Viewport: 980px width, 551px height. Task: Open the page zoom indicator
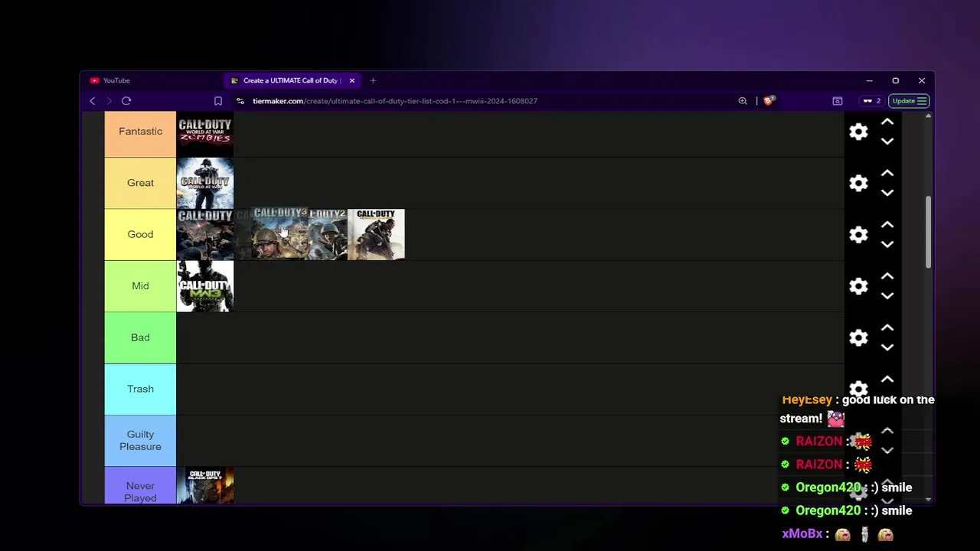[x=743, y=101]
